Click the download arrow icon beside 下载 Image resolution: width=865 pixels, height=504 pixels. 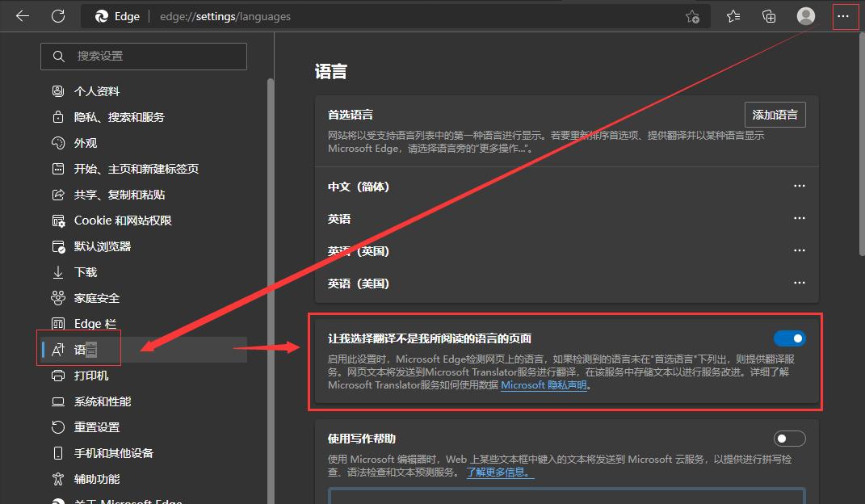coord(58,272)
